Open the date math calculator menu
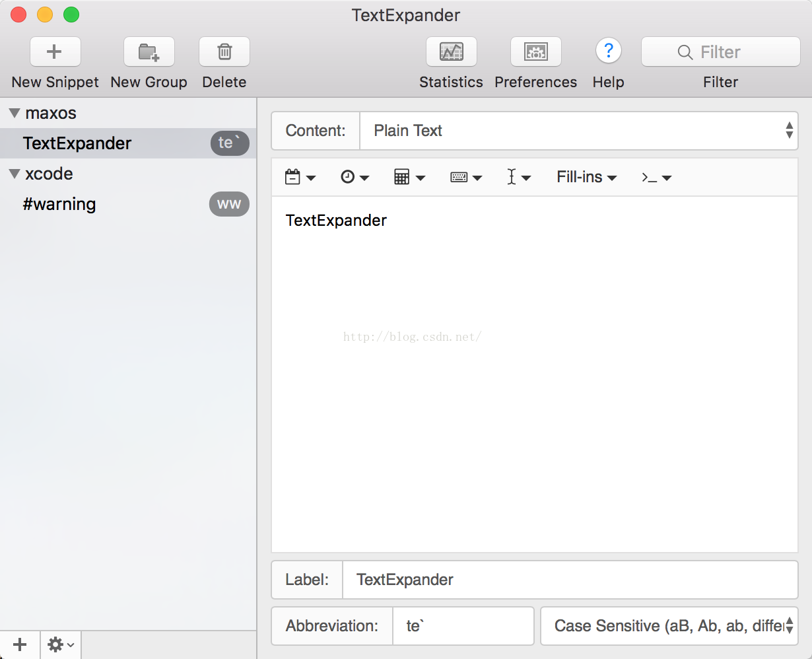The image size is (812, 659). [x=409, y=177]
